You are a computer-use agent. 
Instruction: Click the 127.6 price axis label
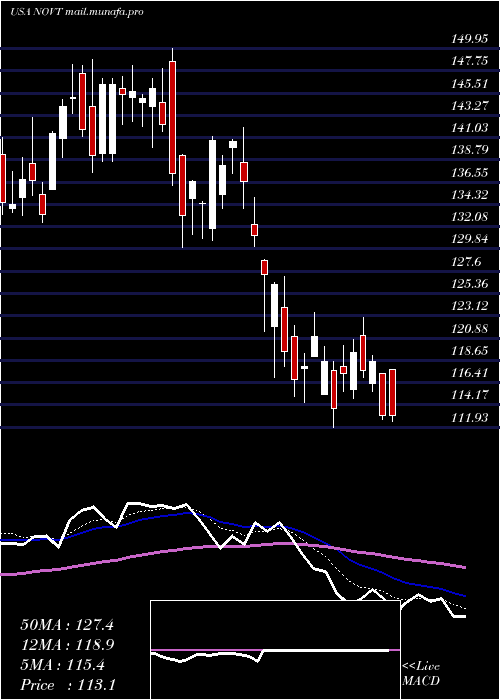pyautogui.click(x=466, y=262)
